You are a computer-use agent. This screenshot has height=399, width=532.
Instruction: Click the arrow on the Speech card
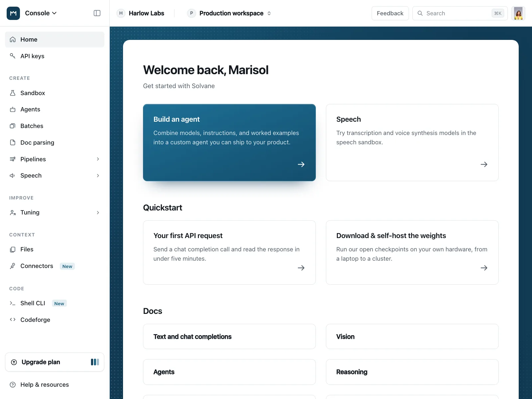point(484,164)
